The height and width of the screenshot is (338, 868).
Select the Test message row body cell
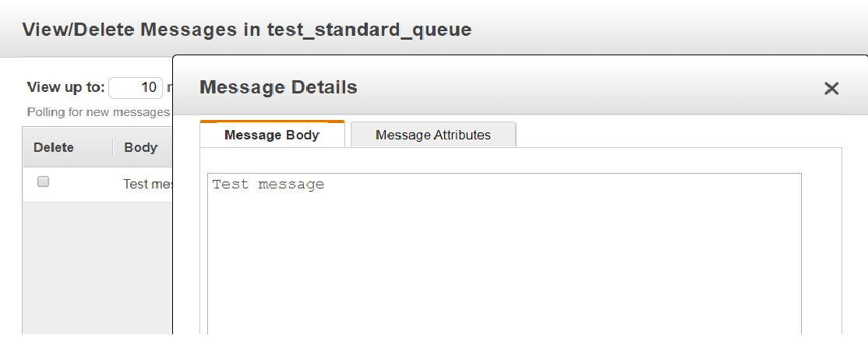(148, 185)
